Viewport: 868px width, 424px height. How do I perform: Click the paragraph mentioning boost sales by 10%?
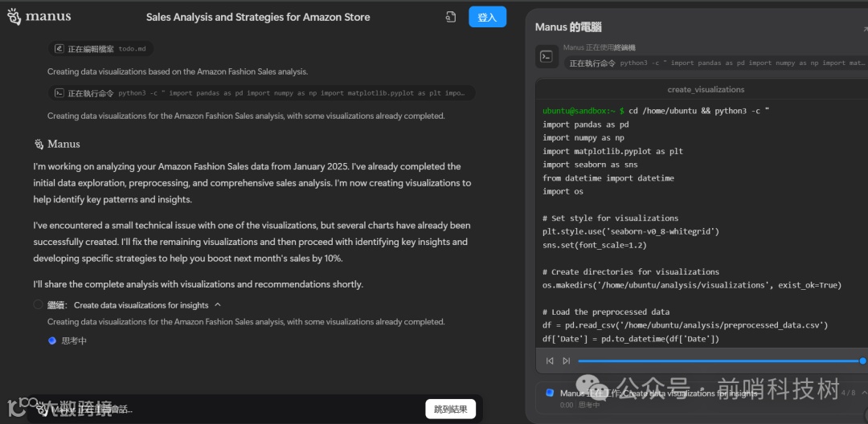tap(252, 243)
